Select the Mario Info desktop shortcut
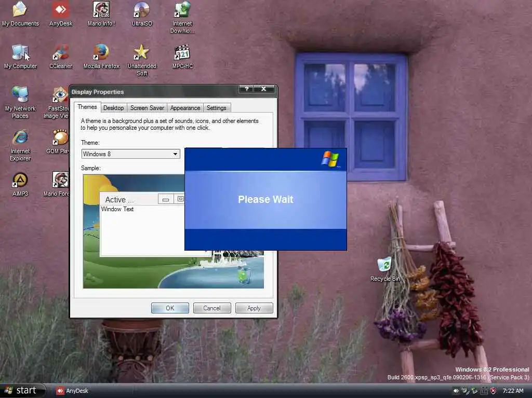The width and height of the screenshot is (532, 398). 101,13
